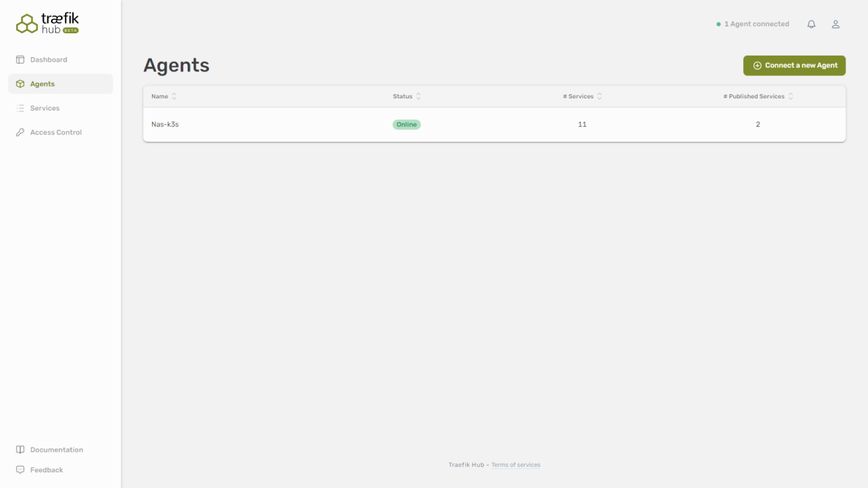Click the 1 Agent connected status text
868x488 pixels.
(x=757, y=24)
